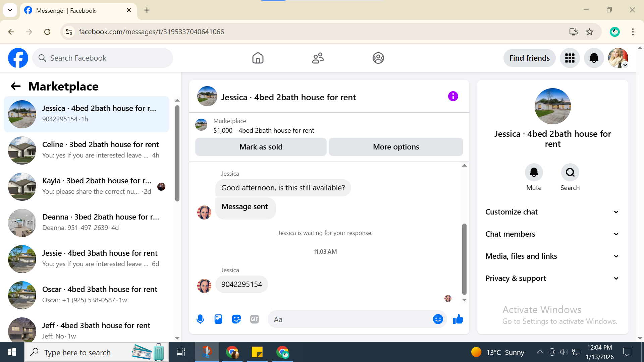644x362 pixels.
Task: Expand the Chat members section
Action: [552, 234]
